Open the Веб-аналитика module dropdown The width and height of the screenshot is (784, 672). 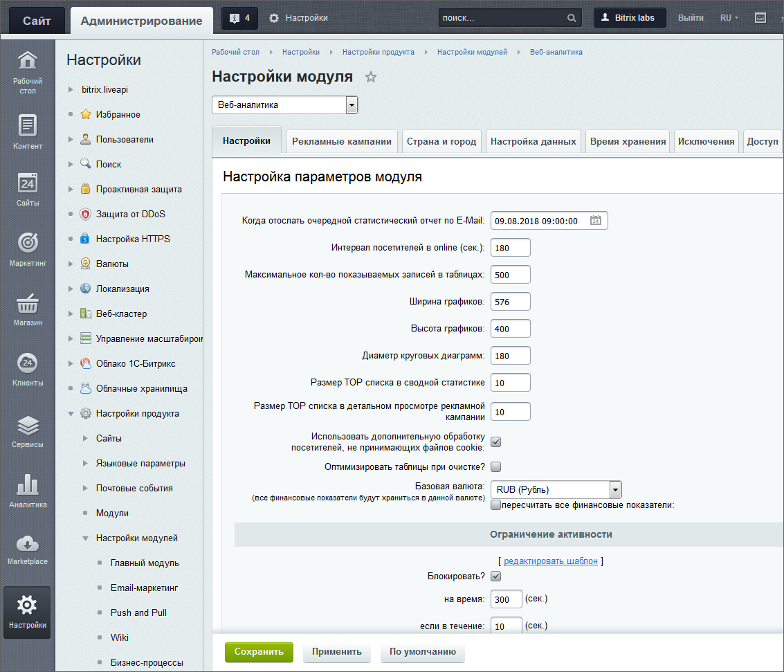point(352,105)
